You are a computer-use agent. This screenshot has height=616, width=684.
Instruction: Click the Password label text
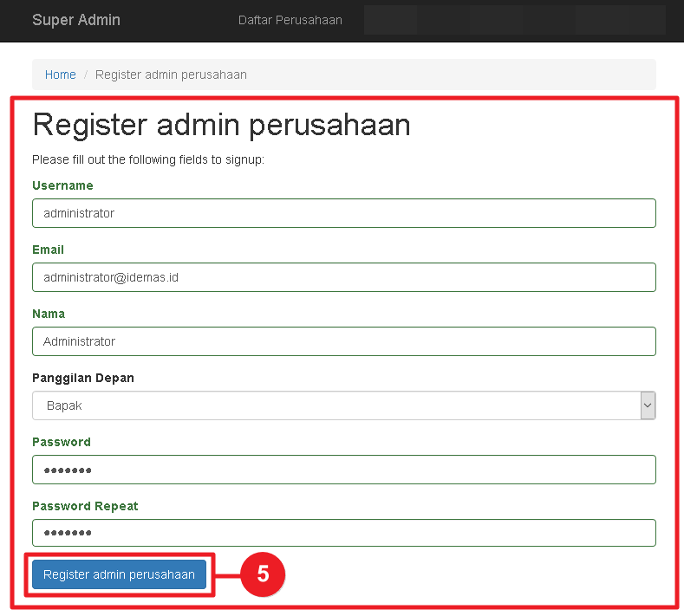[62, 442]
